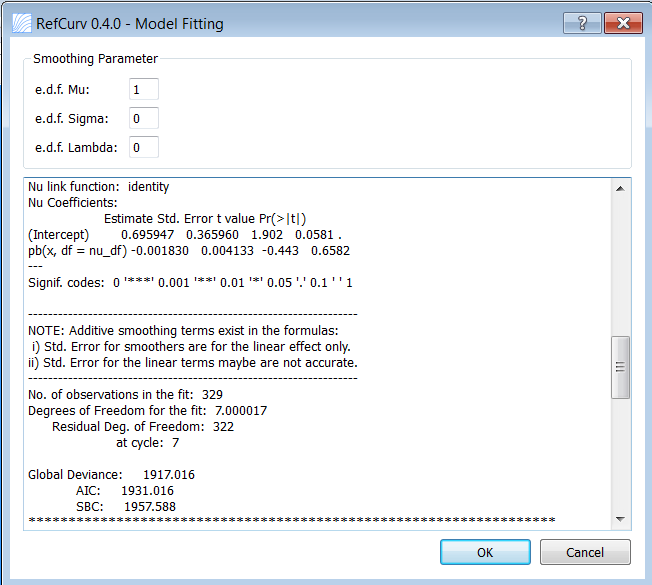Click 'Global Deviance: 1917.016' line

coord(111,475)
